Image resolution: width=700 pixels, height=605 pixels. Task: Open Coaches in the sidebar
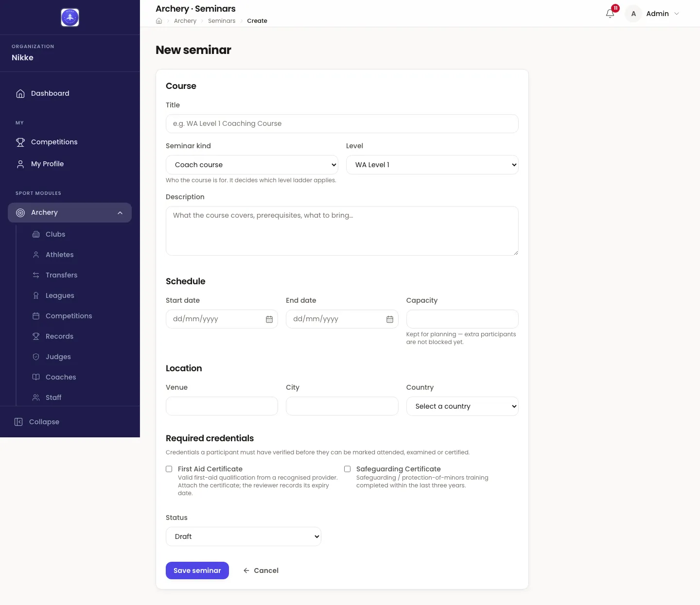pyautogui.click(x=61, y=377)
